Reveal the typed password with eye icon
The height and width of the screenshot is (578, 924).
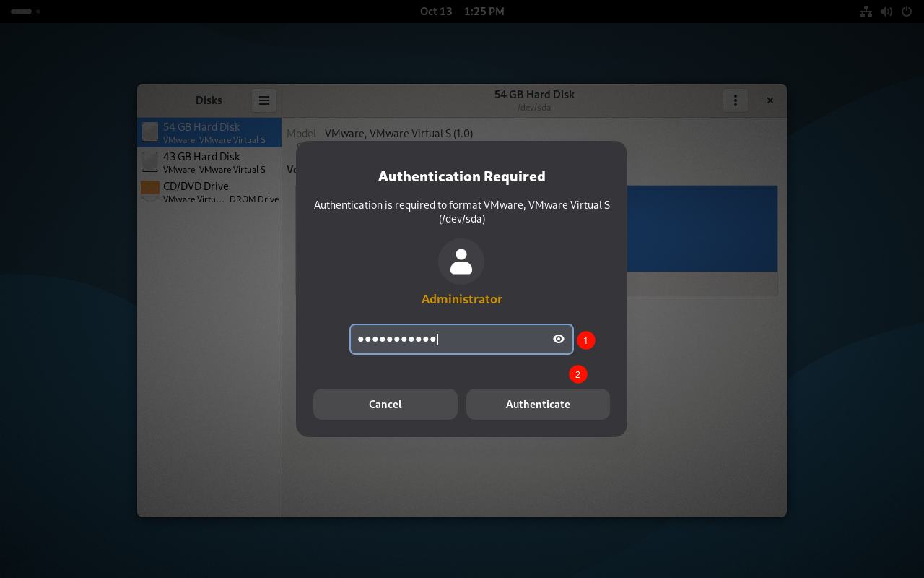coord(559,339)
